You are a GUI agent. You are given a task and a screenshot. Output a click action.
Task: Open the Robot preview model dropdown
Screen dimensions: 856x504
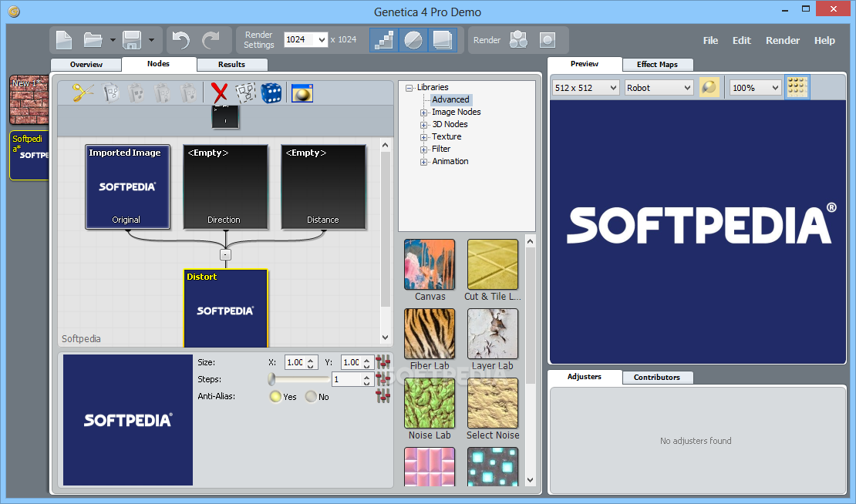tap(687, 87)
